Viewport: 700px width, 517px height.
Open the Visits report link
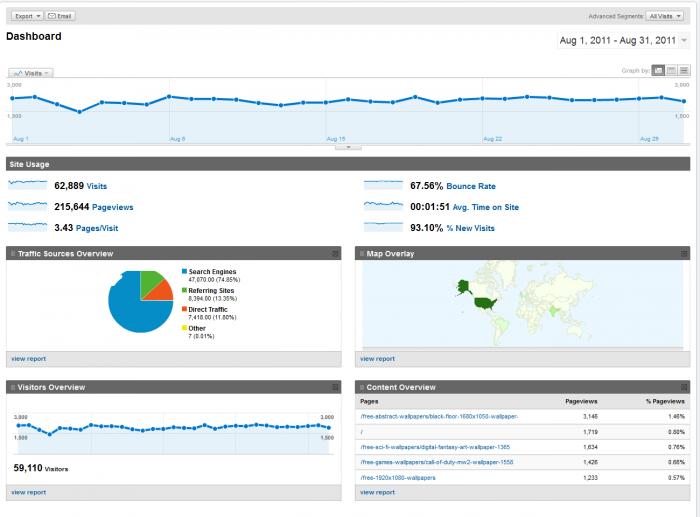click(x=97, y=186)
